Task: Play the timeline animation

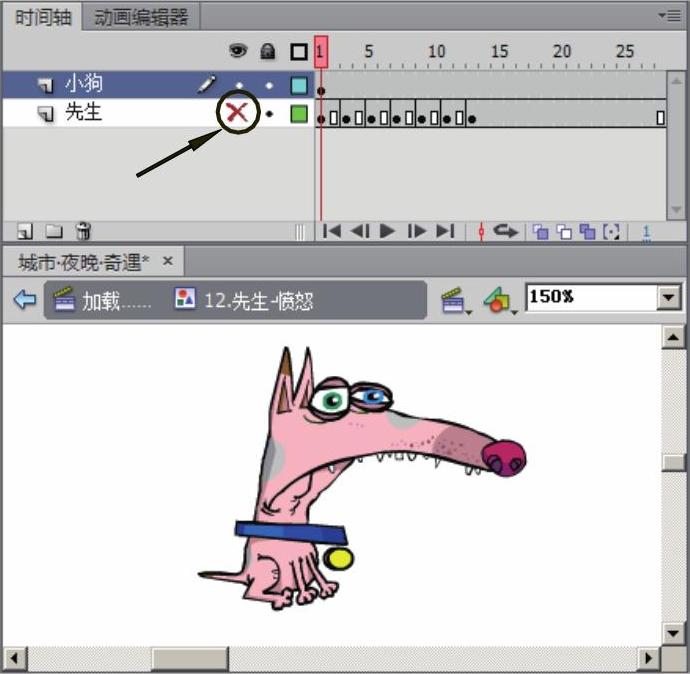Action: 387,231
